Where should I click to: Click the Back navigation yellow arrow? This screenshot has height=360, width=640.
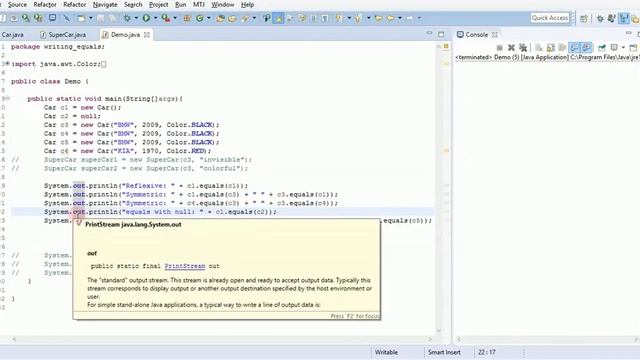click(391, 18)
